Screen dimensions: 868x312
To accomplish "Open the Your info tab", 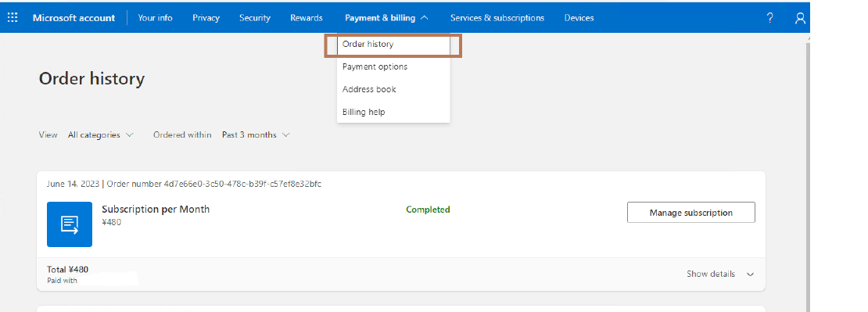I will click(155, 18).
